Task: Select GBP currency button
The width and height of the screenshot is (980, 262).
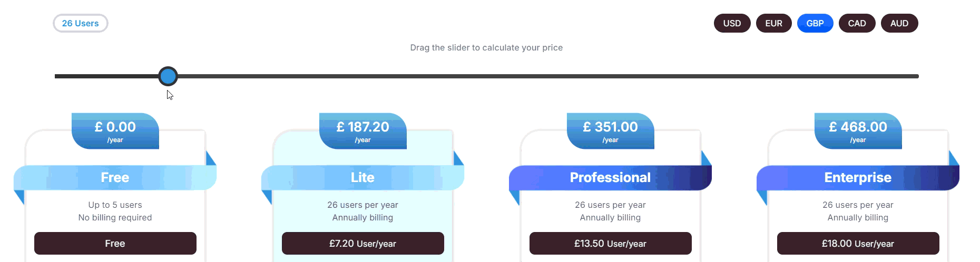Action: click(815, 23)
